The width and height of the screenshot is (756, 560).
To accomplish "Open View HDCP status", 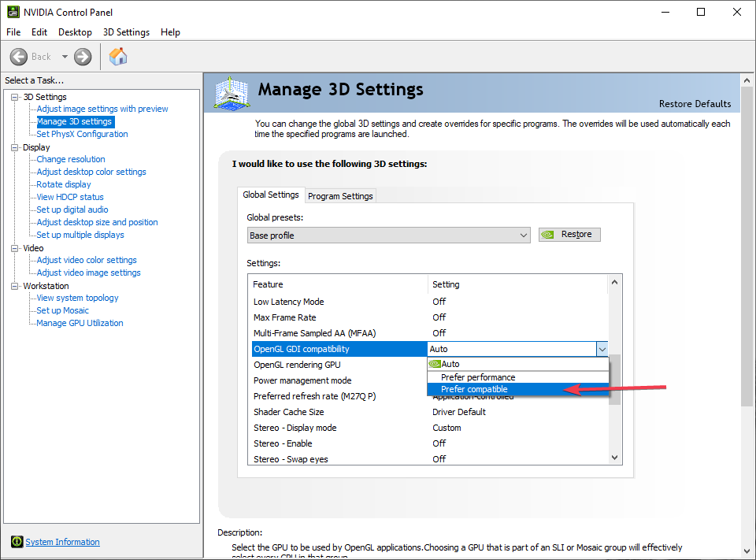I will coord(70,197).
